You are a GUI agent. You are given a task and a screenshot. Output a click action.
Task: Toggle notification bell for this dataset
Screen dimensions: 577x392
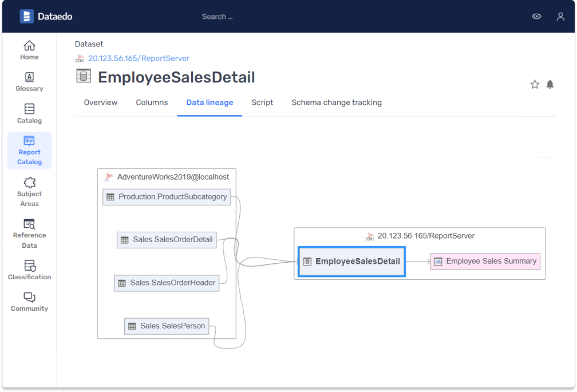(550, 85)
